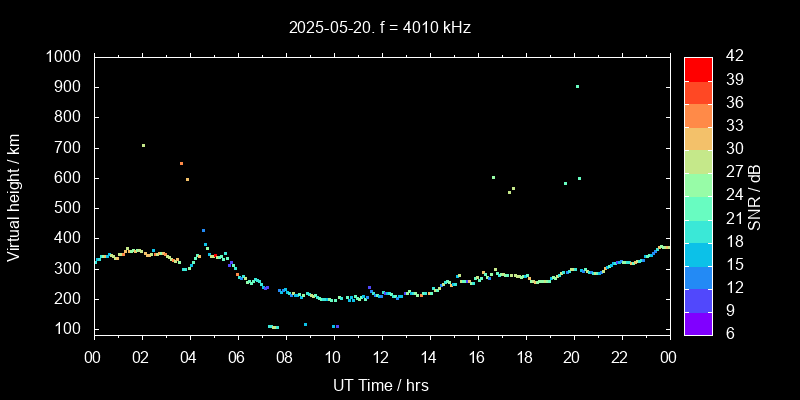Click the 100 label on height axis
The image size is (800, 400).
(70, 329)
